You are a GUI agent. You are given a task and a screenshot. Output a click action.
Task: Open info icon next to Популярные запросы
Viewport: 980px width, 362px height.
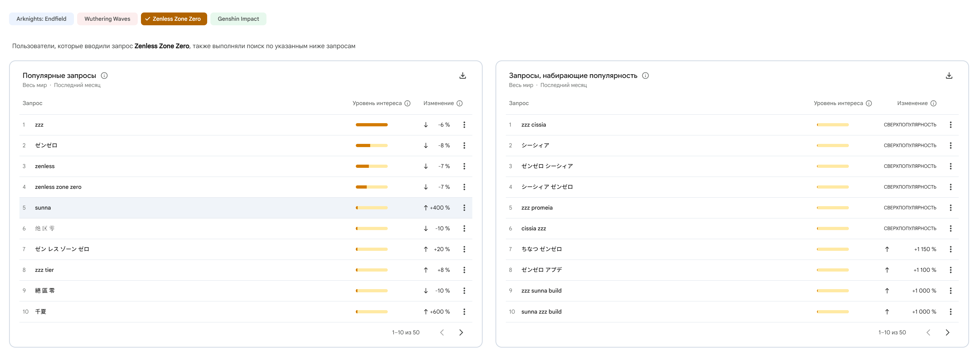click(x=104, y=75)
